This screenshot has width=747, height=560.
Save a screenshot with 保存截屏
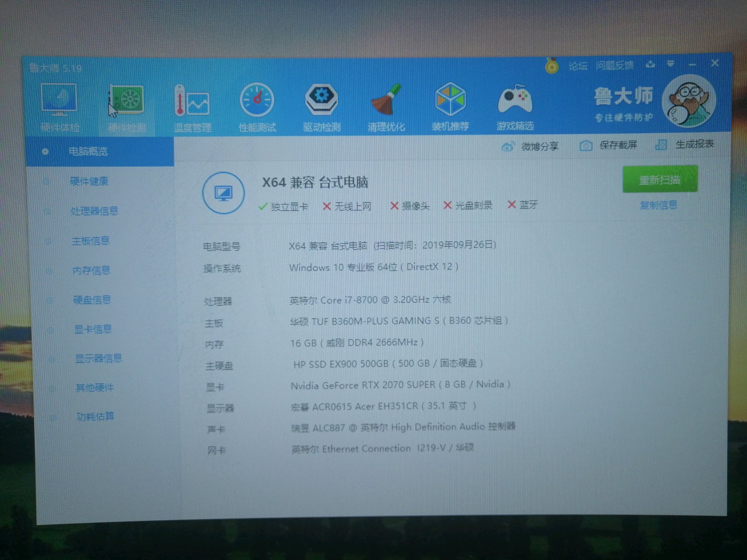(x=608, y=145)
